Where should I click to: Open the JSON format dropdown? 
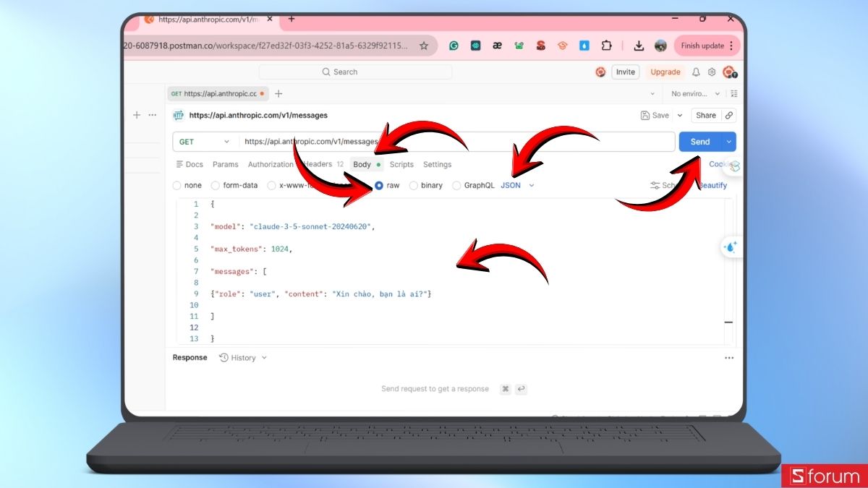[517, 186]
